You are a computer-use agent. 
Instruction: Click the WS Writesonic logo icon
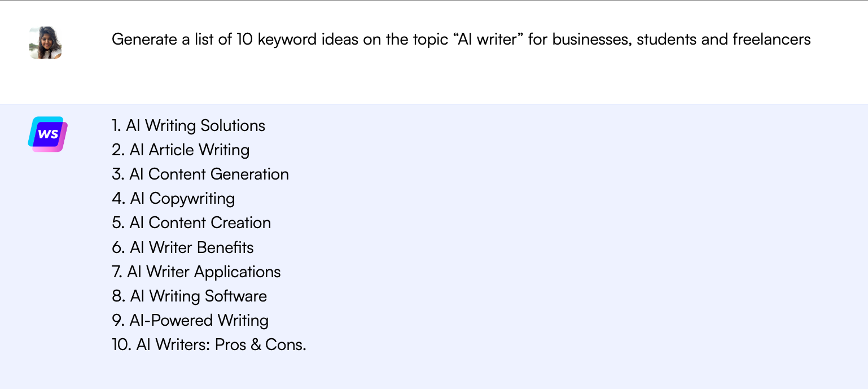point(47,134)
